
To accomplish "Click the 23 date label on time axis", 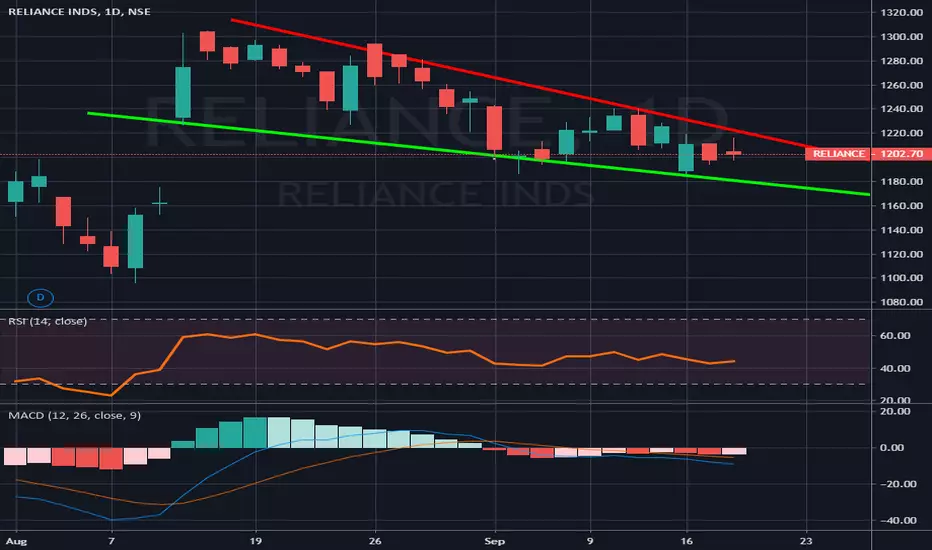I will 806,541.
